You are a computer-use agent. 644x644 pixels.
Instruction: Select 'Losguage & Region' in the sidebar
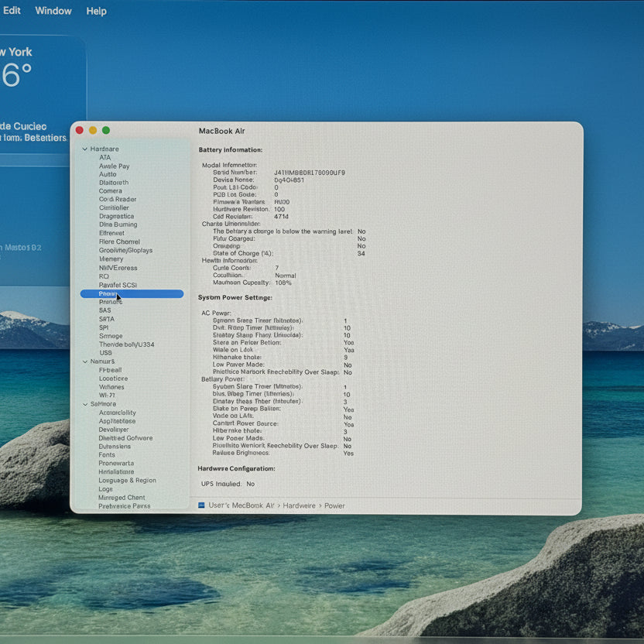[x=127, y=480]
